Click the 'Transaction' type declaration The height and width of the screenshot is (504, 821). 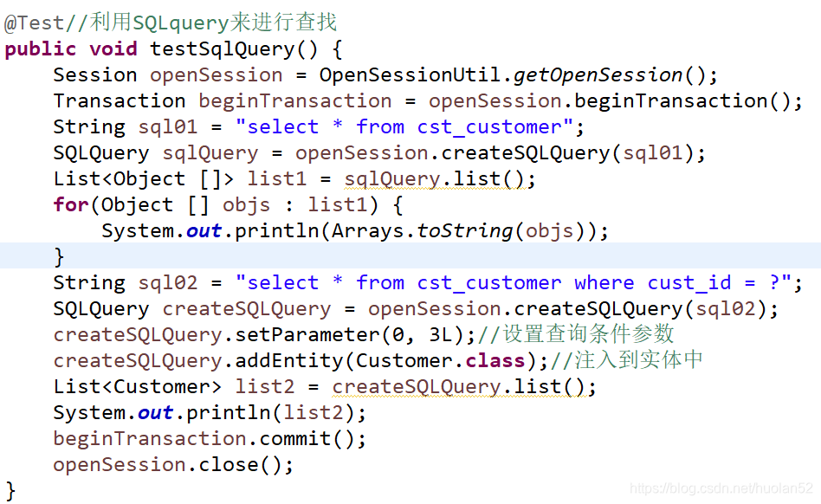tap(120, 101)
